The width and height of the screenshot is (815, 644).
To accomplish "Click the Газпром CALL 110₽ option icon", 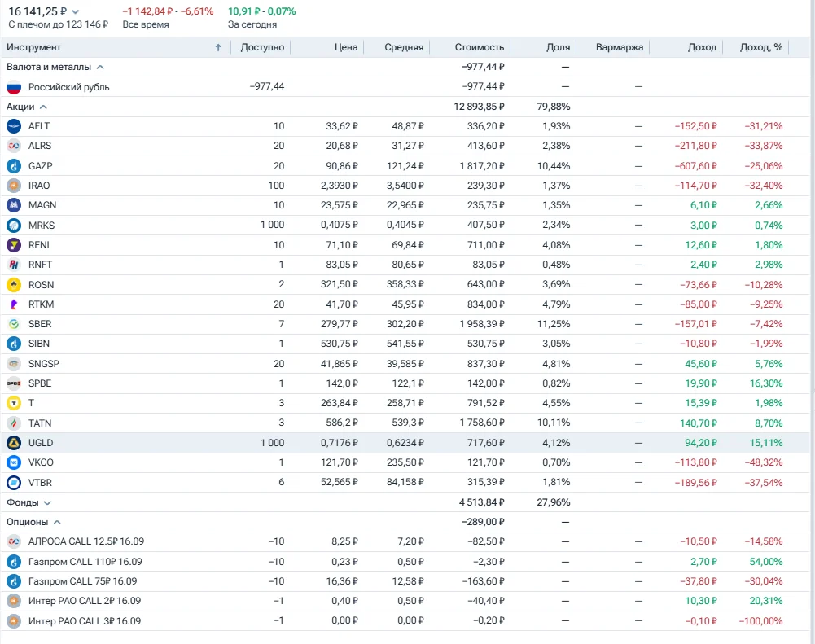I will point(14,562).
